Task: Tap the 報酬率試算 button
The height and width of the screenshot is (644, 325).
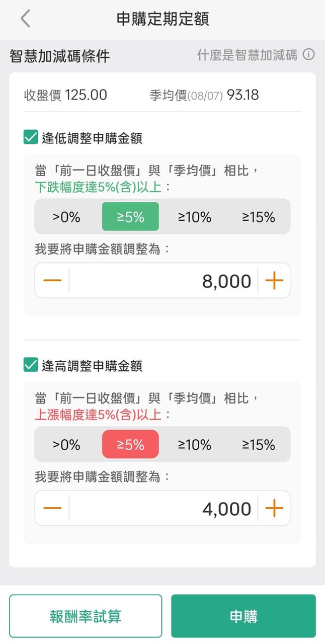Action: tap(85, 616)
